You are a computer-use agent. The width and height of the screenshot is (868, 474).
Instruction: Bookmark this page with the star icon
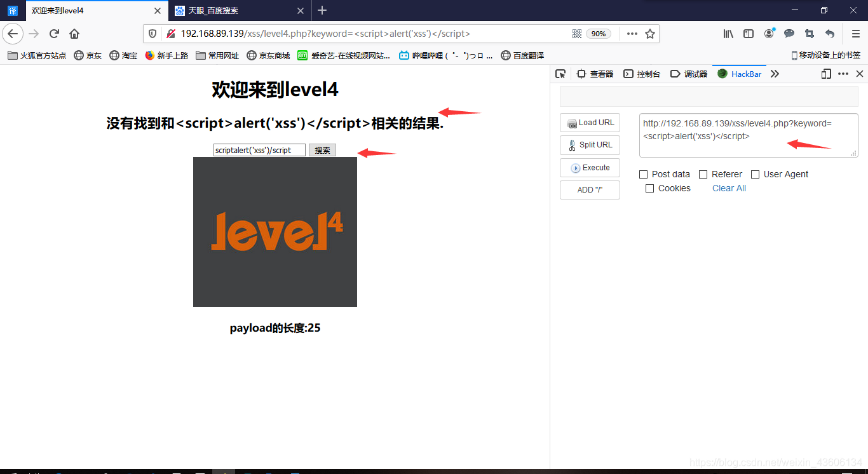(650, 34)
